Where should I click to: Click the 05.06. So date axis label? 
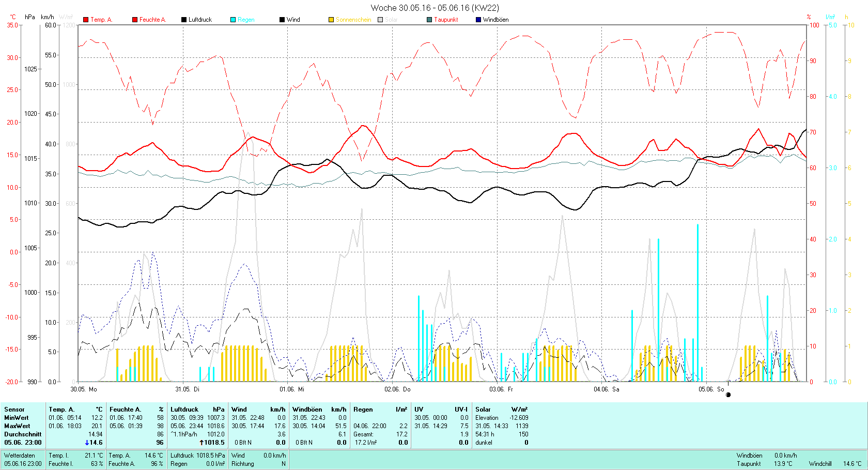click(711, 389)
